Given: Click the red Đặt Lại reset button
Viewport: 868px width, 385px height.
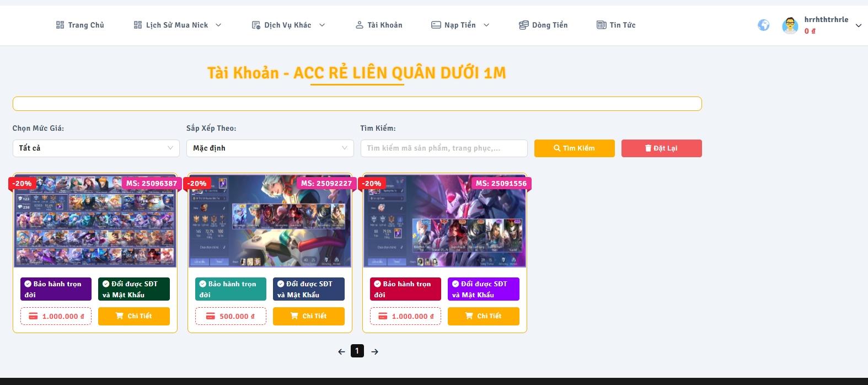Looking at the screenshot, I should click(661, 148).
